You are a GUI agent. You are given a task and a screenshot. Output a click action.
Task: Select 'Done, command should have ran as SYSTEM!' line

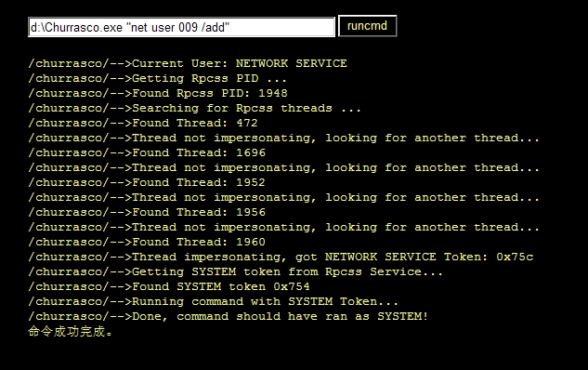click(x=228, y=316)
